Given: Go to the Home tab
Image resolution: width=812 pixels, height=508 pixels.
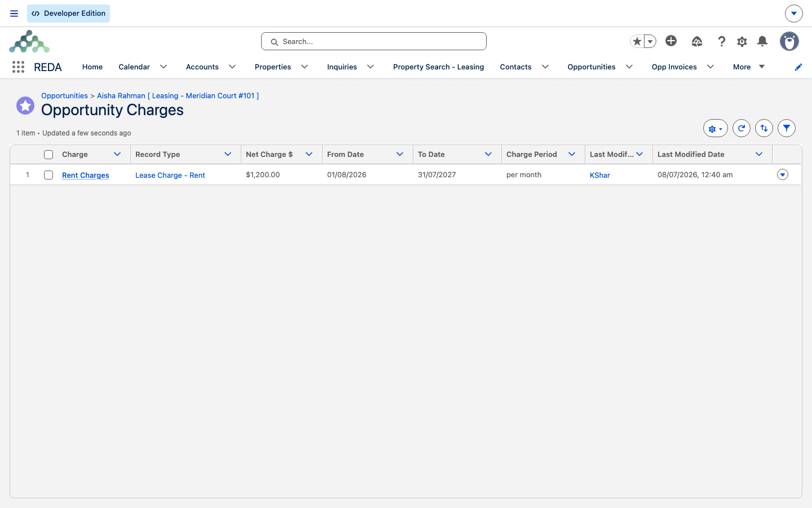Looking at the screenshot, I should pyautogui.click(x=92, y=67).
